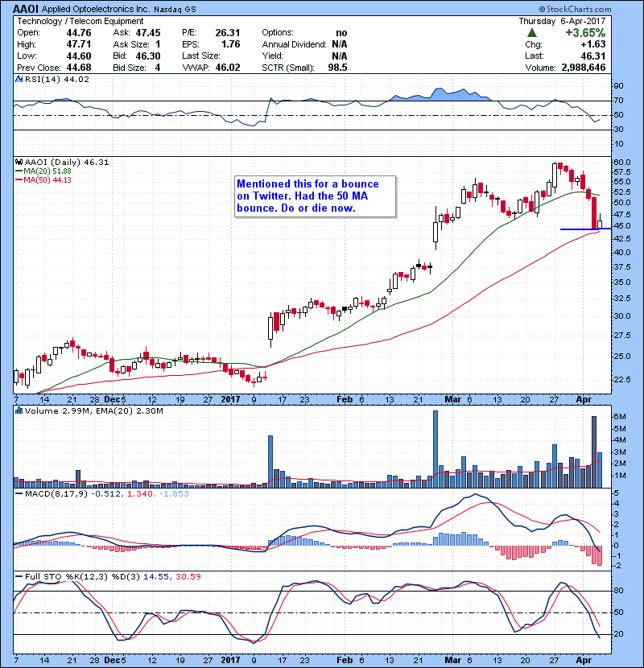Click the Annual Dividend N/A value
Image resolution: width=644 pixels, height=668 pixels.
(339, 44)
